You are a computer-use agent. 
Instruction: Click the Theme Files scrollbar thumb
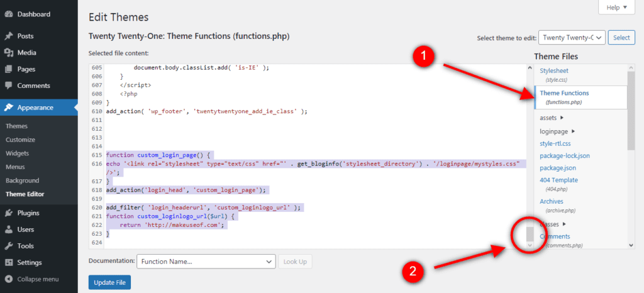point(631,111)
